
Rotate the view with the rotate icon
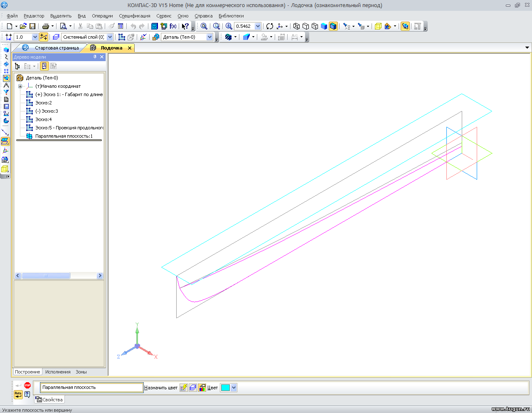point(270,26)
